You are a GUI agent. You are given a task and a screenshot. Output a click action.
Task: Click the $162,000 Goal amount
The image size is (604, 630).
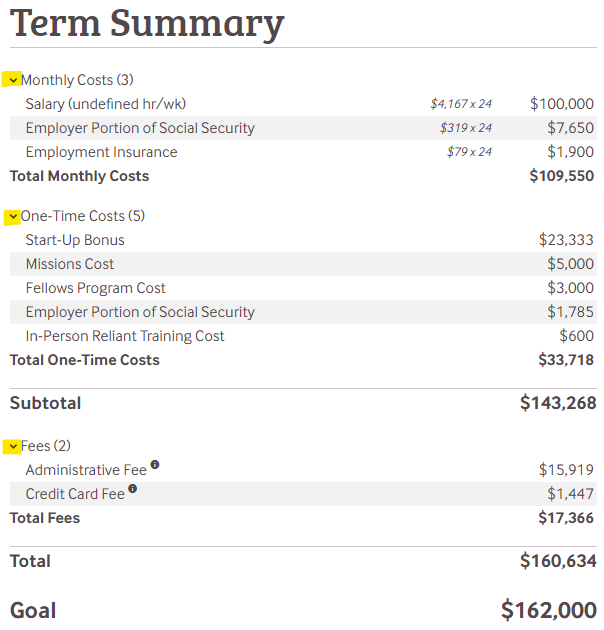pos(548,610)
